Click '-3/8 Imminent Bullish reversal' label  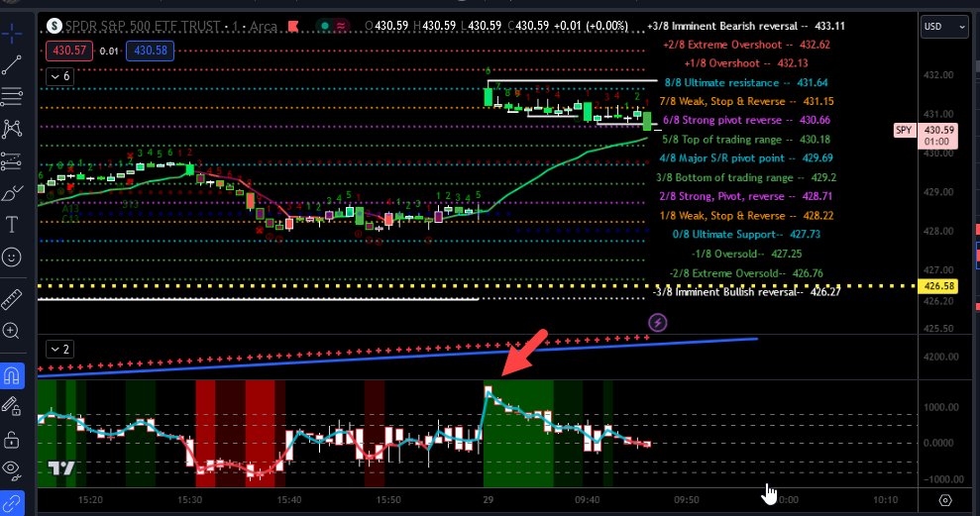[725, 292]
